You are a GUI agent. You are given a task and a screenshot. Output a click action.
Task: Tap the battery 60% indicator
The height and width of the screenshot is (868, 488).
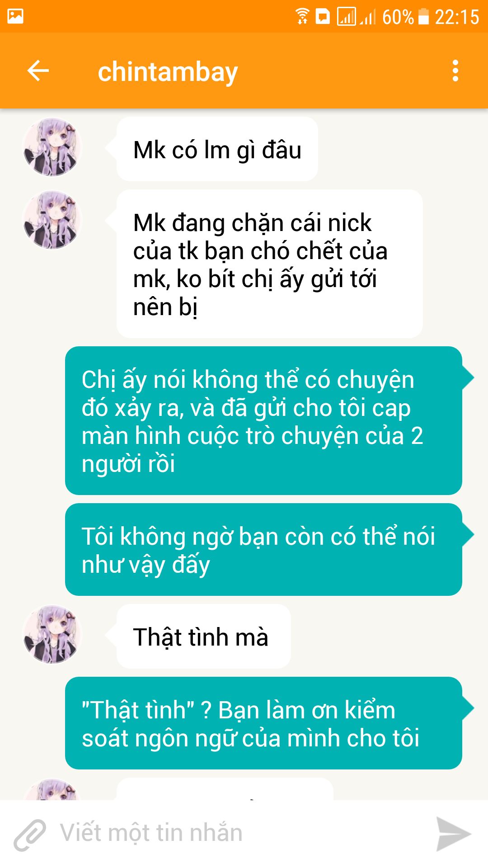[x=405, y=17]
